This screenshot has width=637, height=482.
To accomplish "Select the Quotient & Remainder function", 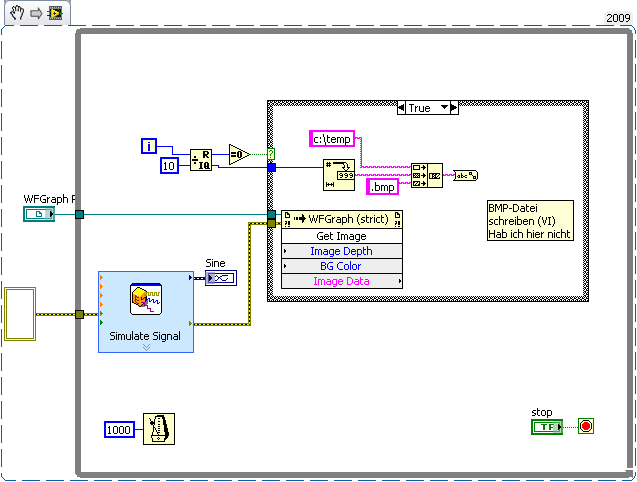I will (201, 160).
